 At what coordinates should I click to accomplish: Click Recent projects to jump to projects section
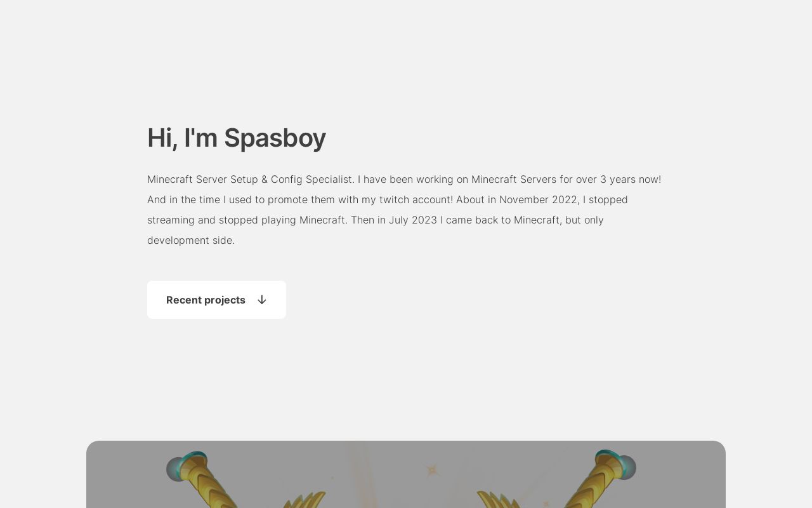[206, 300]
